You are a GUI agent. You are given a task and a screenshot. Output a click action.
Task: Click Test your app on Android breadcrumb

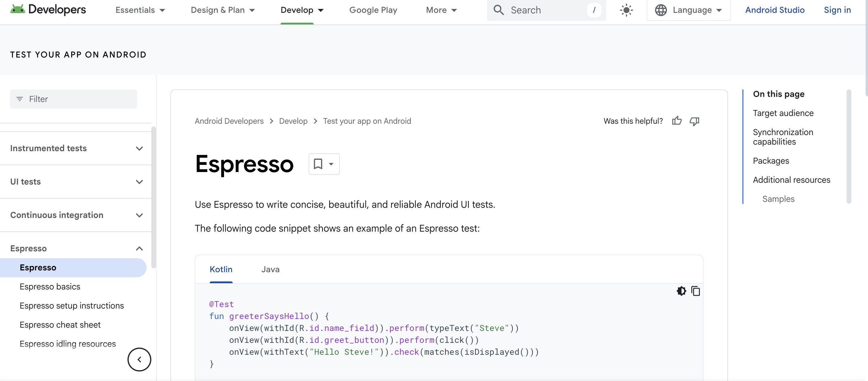coord(367,121)
